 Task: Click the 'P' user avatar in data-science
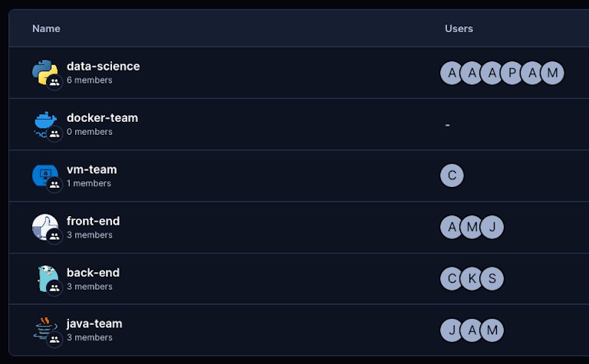(512, 73)
